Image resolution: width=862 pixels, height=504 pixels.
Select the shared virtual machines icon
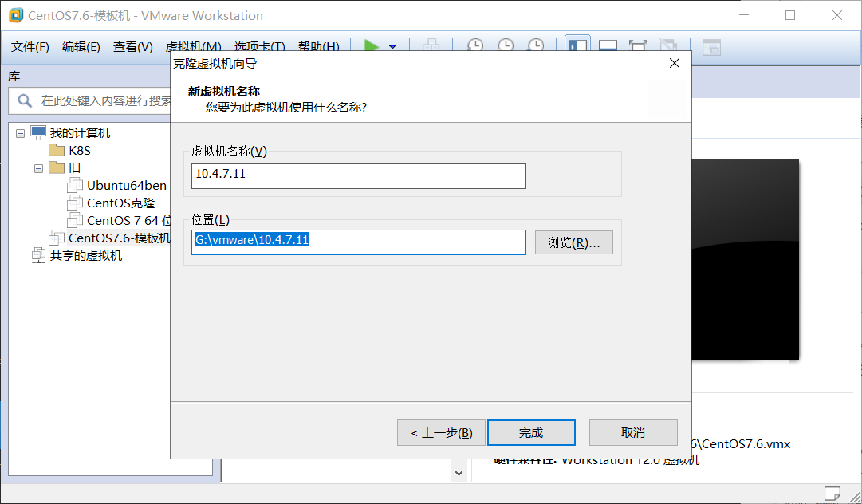tap(37, 256)
